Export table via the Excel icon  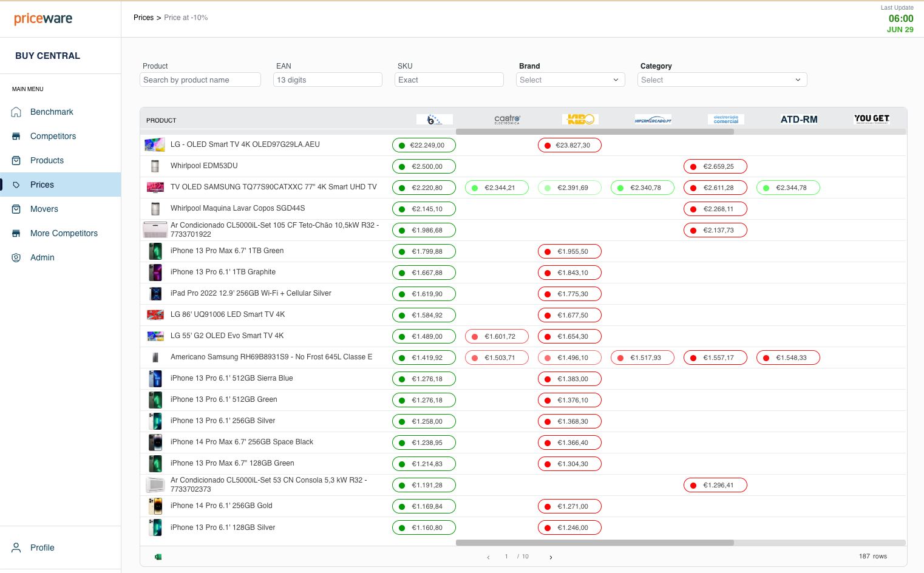(x=158, y=557)
